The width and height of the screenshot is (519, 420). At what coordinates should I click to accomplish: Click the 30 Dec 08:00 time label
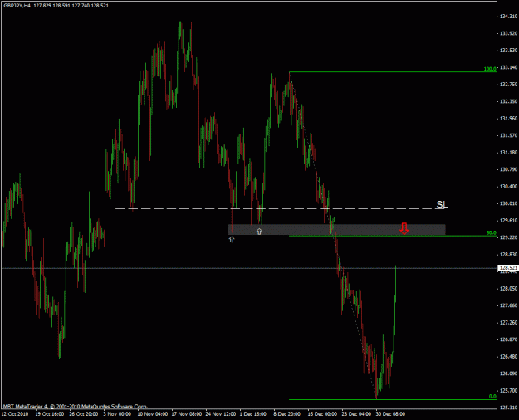tap(390, 414)
